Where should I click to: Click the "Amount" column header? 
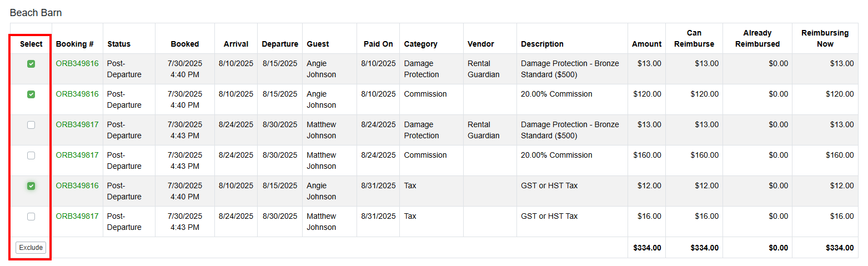coord(646,44)
